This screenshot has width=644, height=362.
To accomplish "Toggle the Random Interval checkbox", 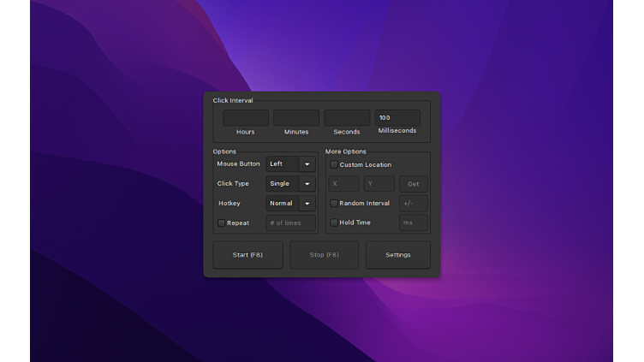I will pyautogui.click(x=334, y=204).
